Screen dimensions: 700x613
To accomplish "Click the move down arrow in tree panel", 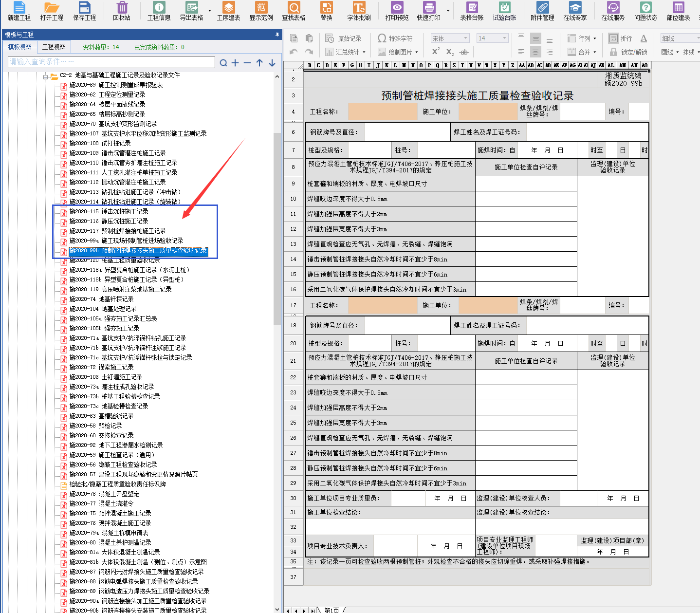I will [272, 62].
